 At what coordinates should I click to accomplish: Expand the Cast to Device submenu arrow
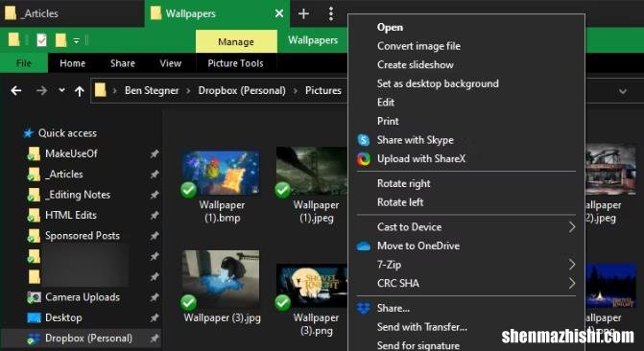click(x=572, y=227)
